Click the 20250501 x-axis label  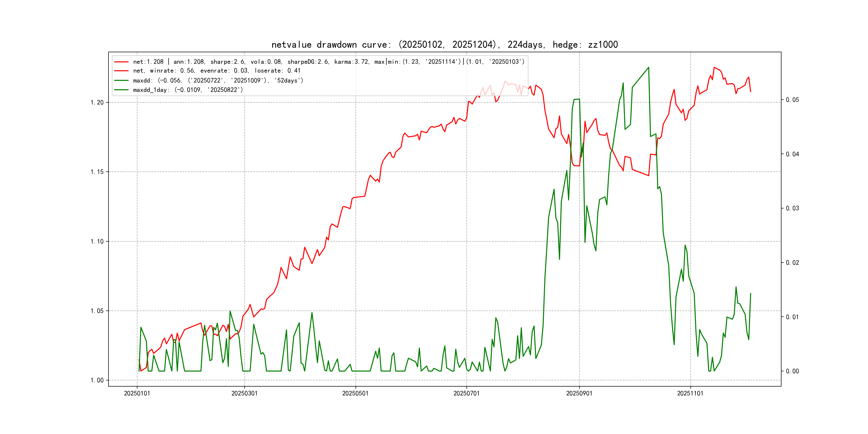pos(355,393)
